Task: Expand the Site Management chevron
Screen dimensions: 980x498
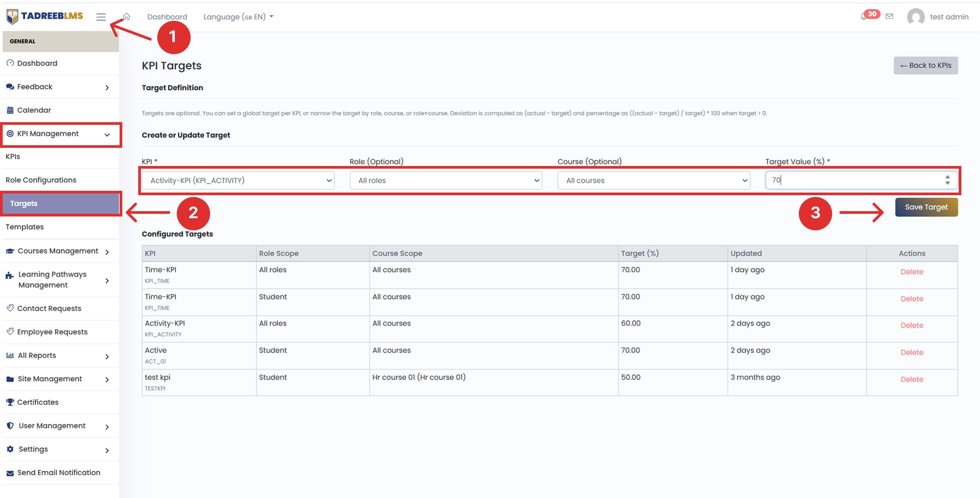Action: pos(107,379)
